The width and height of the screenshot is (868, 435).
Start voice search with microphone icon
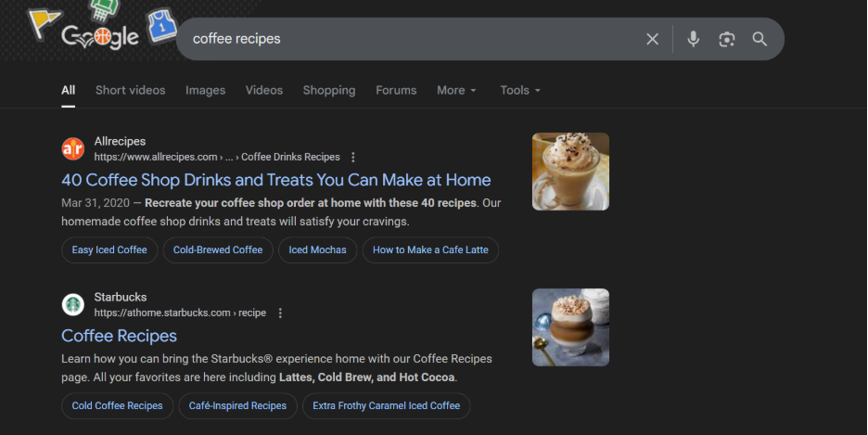693,39
